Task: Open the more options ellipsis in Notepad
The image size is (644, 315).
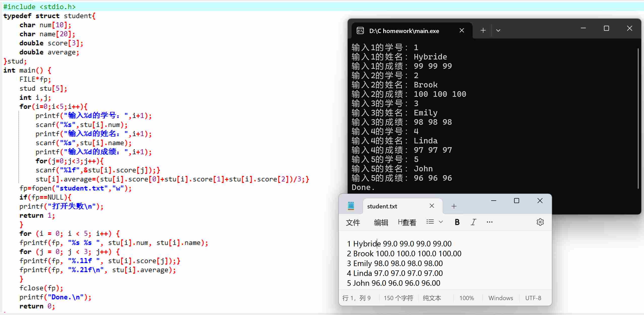Action: [x=489, y=222]
